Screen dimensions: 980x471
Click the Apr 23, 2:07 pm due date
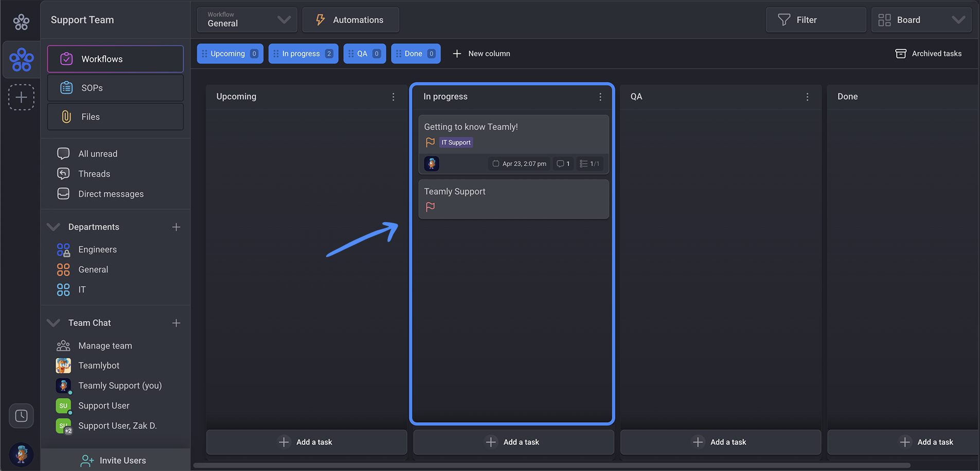[x=519, y=164]
